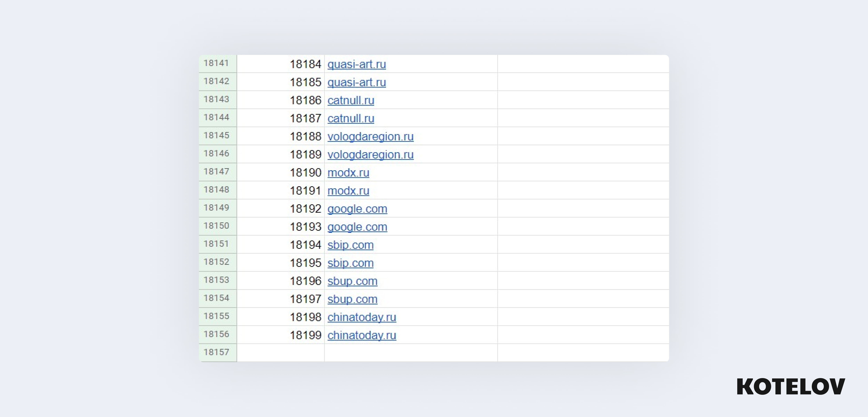The image size is (868, 417).
Task: Click the chinatoday.ru link beside 18199
Action: pos(361,335)
